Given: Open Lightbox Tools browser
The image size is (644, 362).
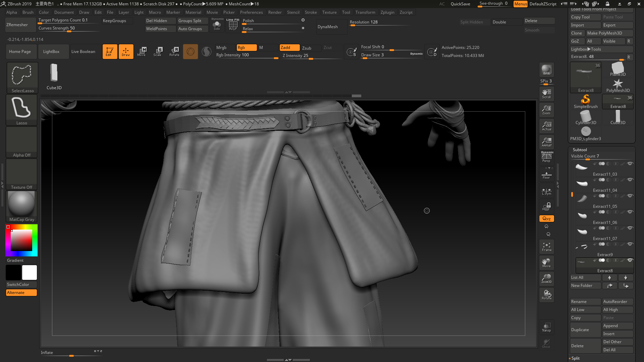Looking at the screenshot, I should [x=601, y=49].
